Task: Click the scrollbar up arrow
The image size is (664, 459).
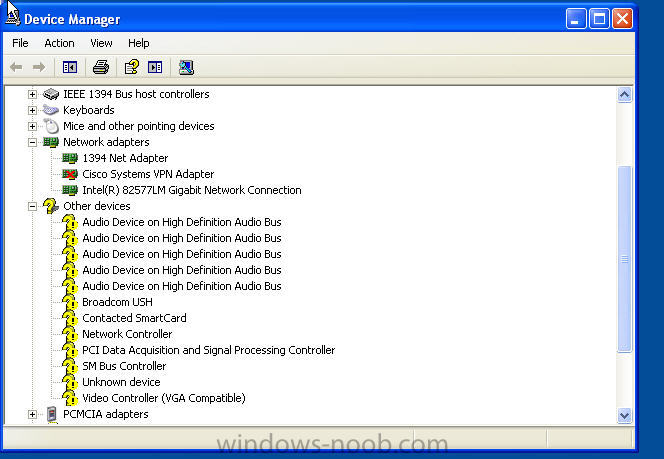Action: click(x=625, y=95)
